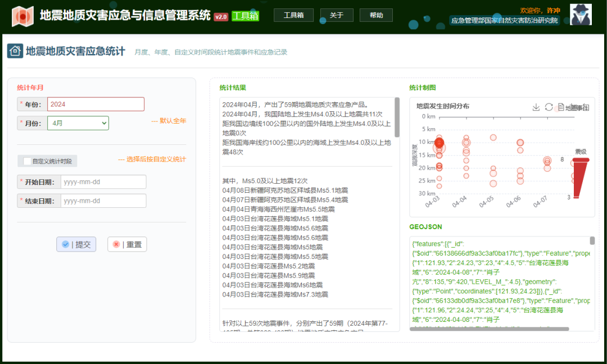Toggle the 地震事件 option on the chart
Screen dimensions: 607x364
(x=578, y=107)
